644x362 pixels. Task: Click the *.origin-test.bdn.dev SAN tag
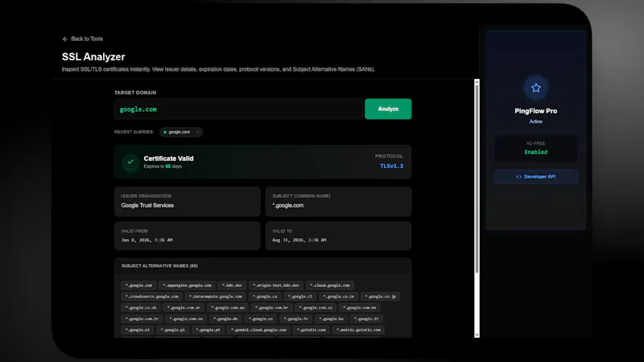(276, 286)
